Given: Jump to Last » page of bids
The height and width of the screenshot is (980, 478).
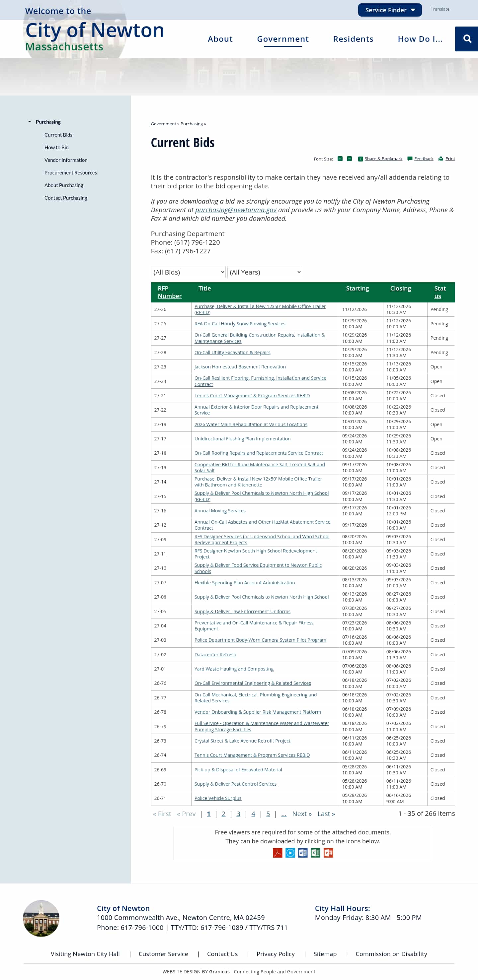Looking at the screenshot, I should pos(326,814).
